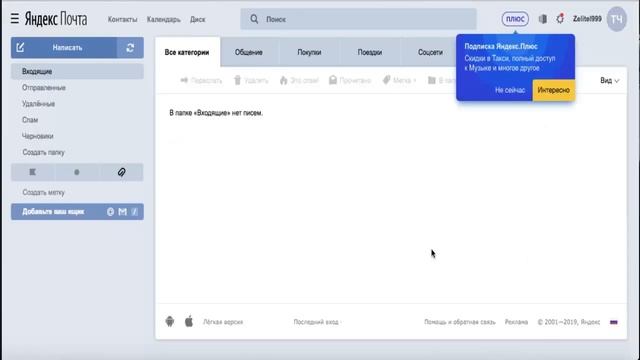Filter messages with attachments paperclip icon

(121, 172)
